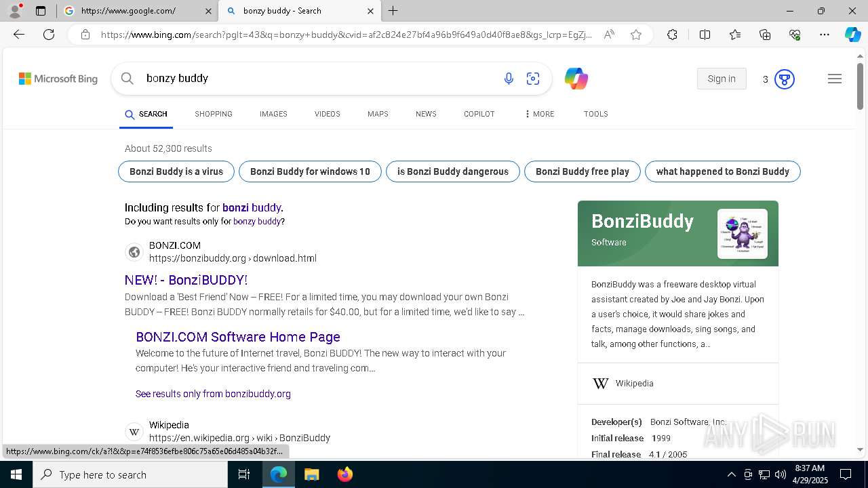The height and width of the screenshot is (488, 868).
Task: Open the Windows Start menu
Action: (16, 474)
